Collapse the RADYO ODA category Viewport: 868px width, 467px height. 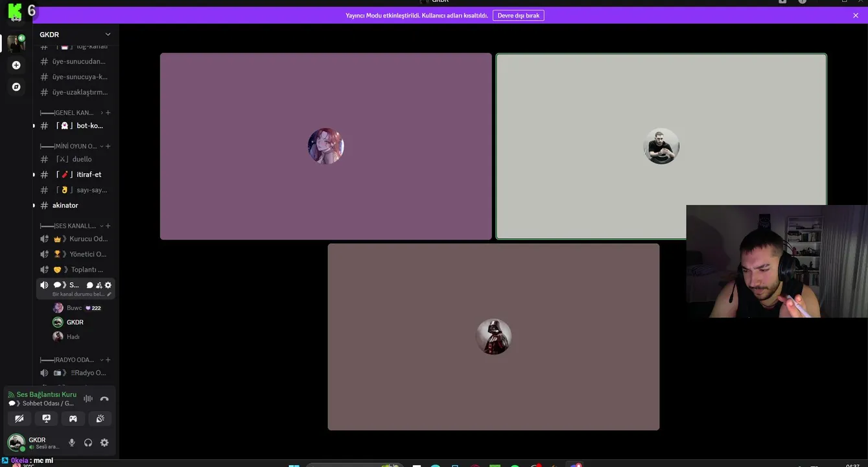point(69,360)
